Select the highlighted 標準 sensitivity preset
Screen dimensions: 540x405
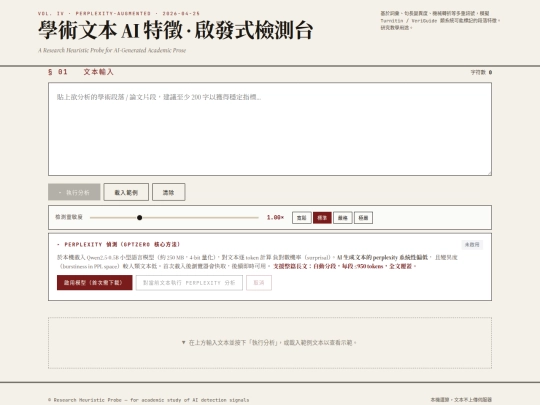(x=322, y=218)
